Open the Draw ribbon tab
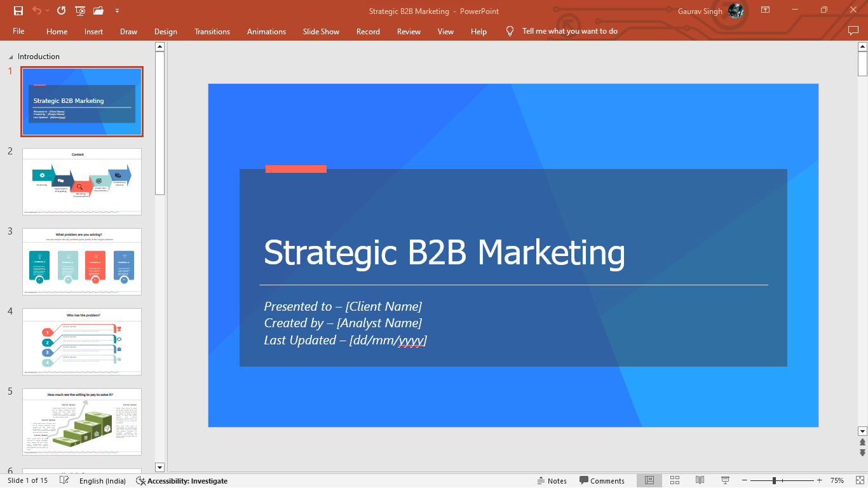 128,31
